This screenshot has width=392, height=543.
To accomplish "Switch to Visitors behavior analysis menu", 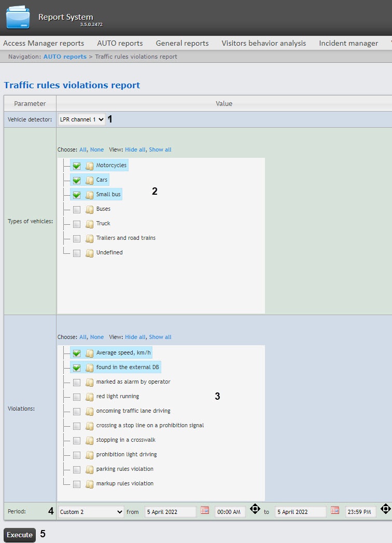I will pyautogui.click(x=263, y=43).
